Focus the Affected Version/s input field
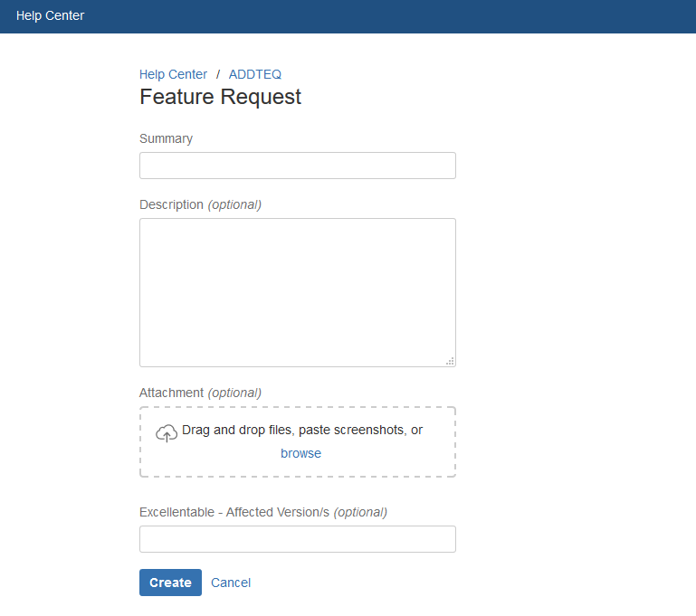This screenshot has height=616, width=696. tap(298, 539)
